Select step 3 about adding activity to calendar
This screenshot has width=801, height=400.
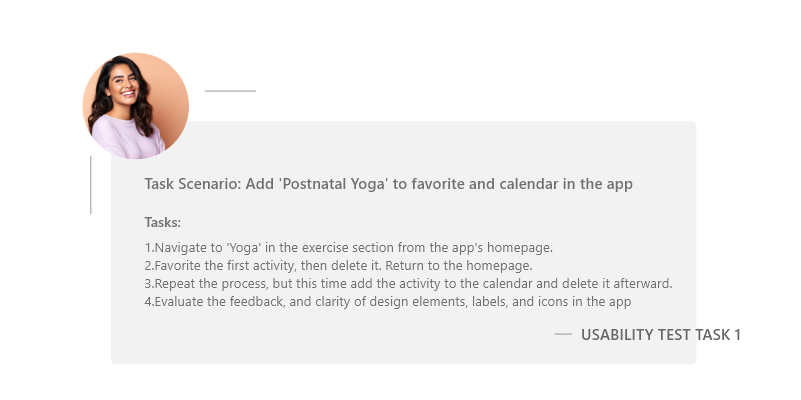408,284
